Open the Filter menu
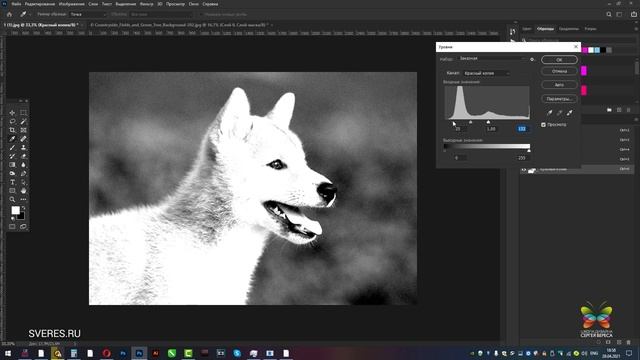640x360 pixels. coord(147,4)
